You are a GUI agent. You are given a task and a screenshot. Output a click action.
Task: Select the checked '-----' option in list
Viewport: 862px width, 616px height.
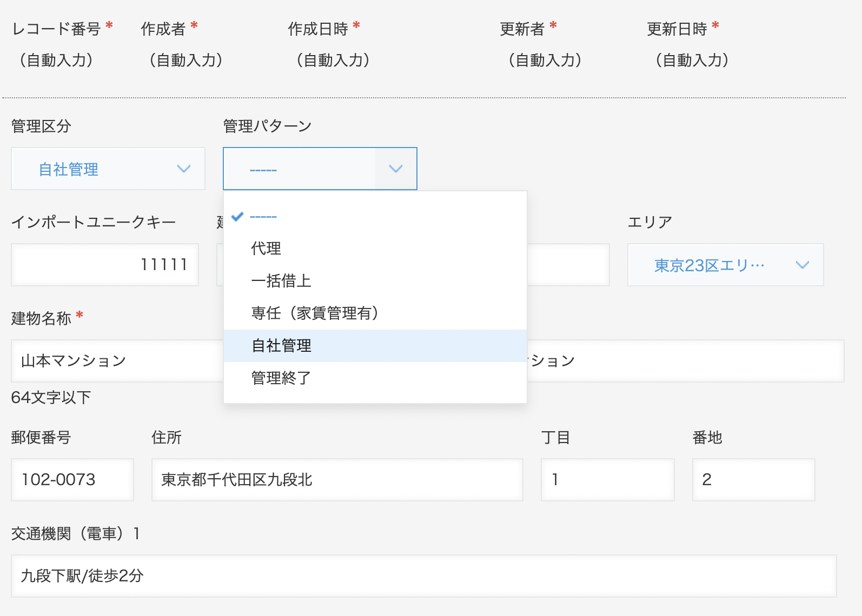264,217
